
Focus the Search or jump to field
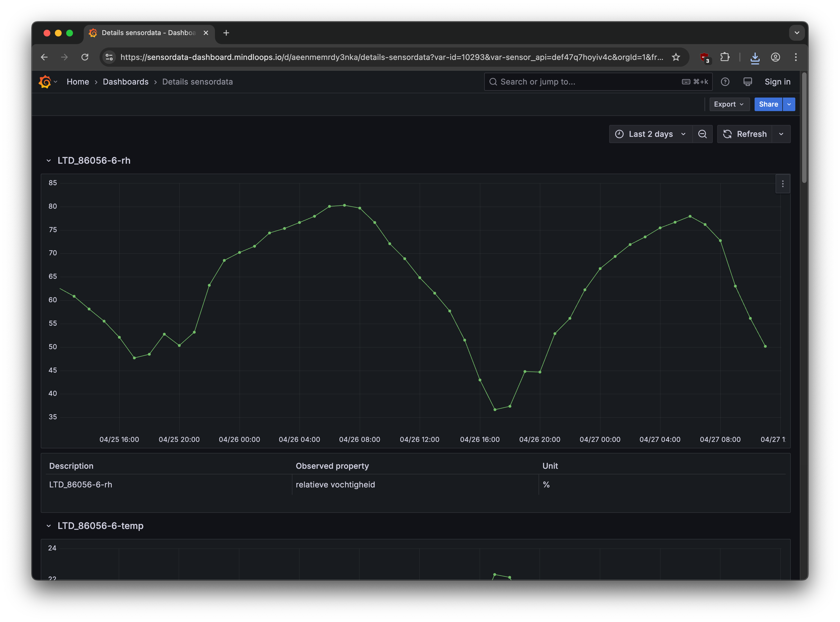point(598,82)
